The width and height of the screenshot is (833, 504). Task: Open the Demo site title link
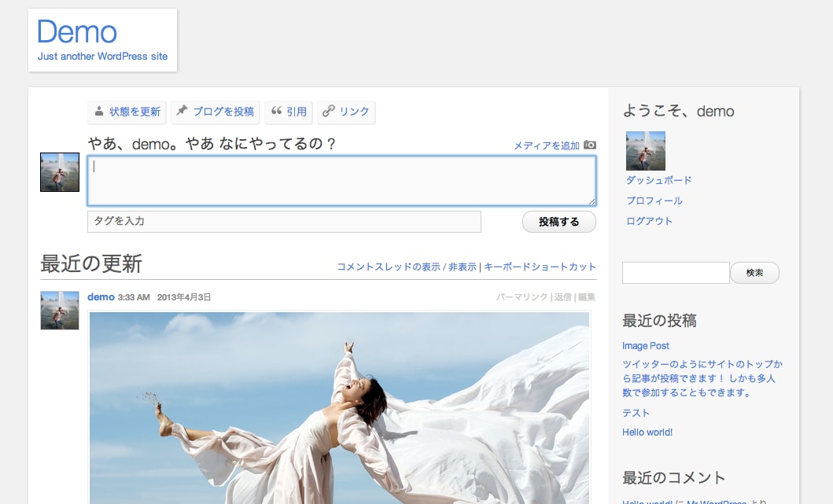(77, 32)
